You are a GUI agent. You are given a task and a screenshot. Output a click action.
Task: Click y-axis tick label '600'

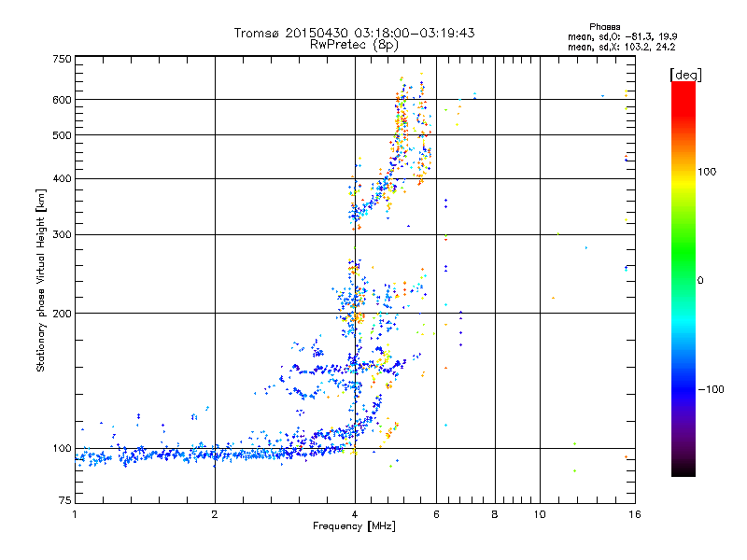coord(63,100)
